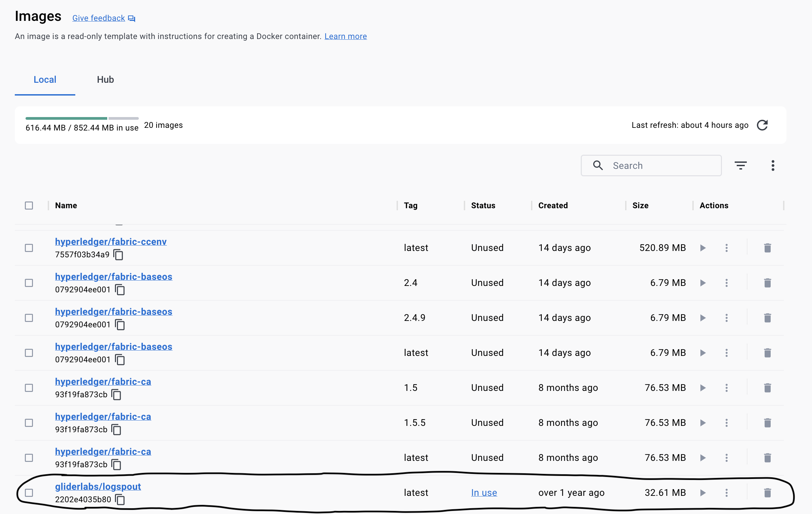Expand more options for gliderlabs/logspout
This screenshot has width=812, height=514.
[x=726, y=493]
